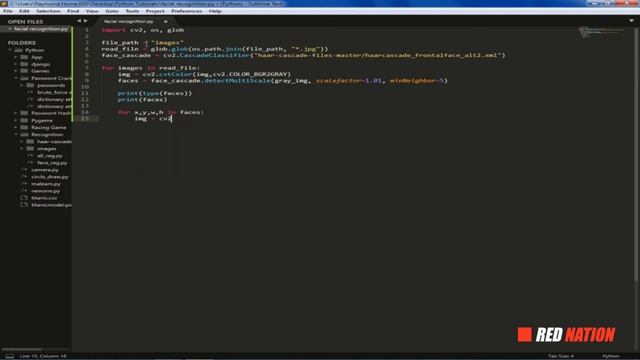The image size is (640, 360).
Task: Open the Tab Size: 4 indentation selector
Action: click(561, 356)
